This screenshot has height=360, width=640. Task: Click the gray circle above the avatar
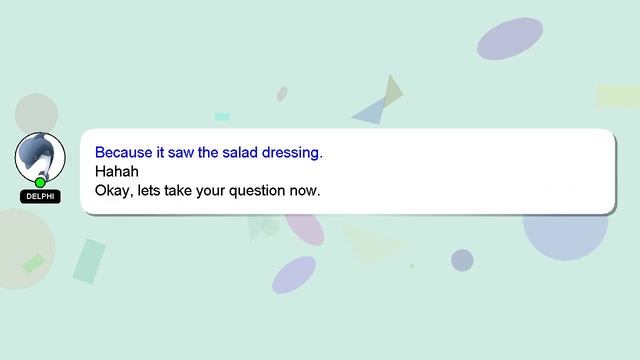[x=36, y=113]
